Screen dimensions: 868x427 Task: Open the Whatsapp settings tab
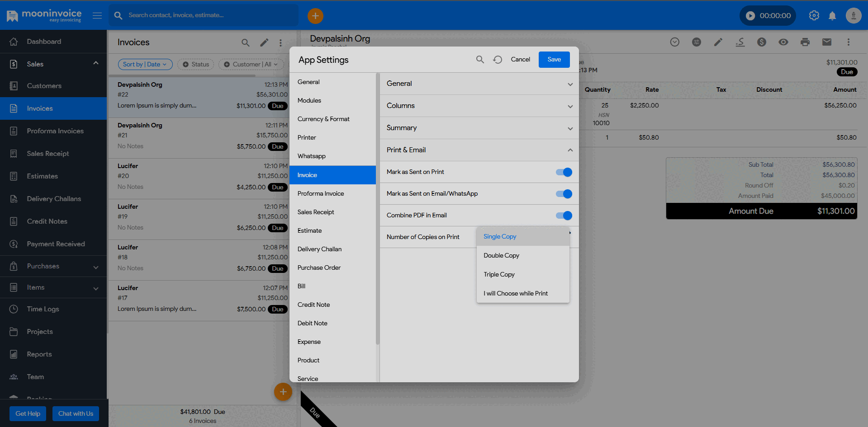[x=332, y=156]
